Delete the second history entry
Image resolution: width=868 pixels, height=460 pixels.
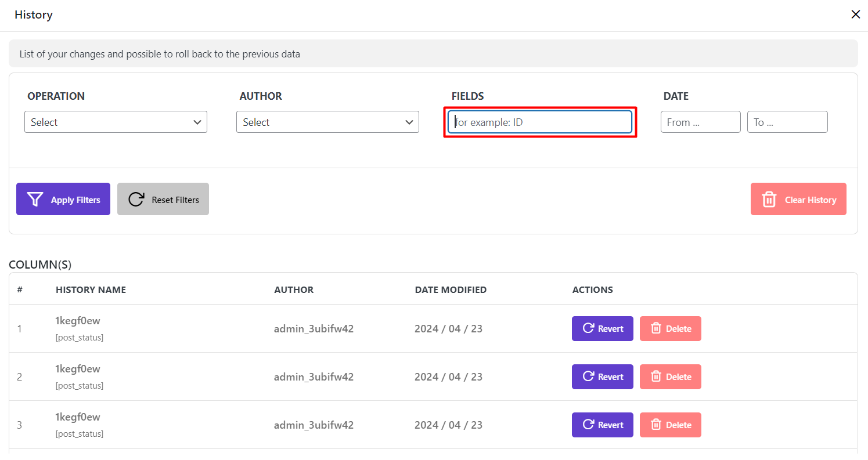pyautogui.click(x=670, y=376)
